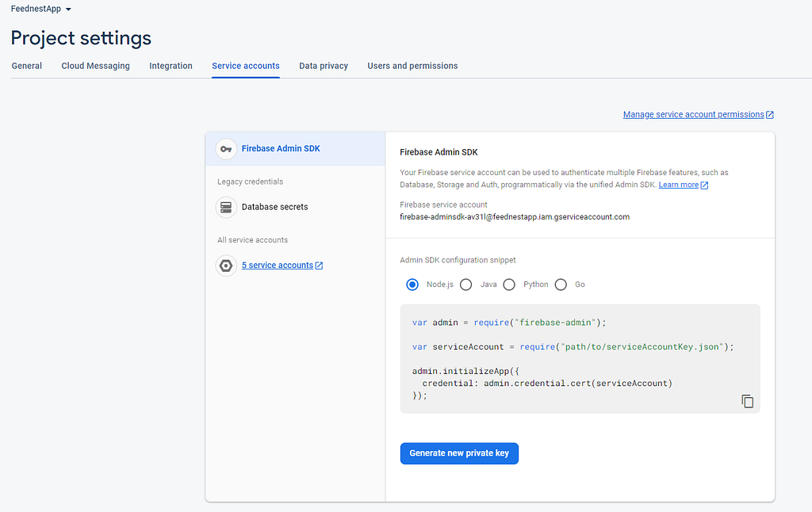Open the 5 service accounts link
The width and height of the screenshot is (812, 512).
tap(282, 265)
